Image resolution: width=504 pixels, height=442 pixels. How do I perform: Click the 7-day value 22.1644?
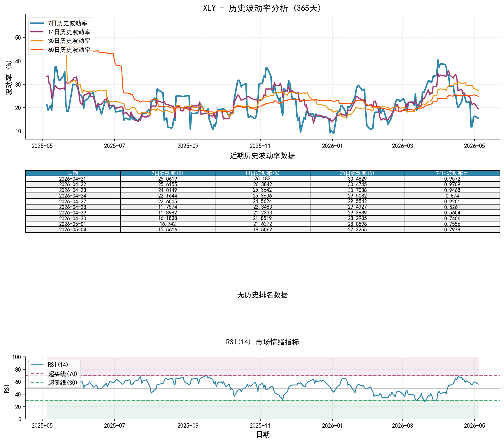(168, 196)
